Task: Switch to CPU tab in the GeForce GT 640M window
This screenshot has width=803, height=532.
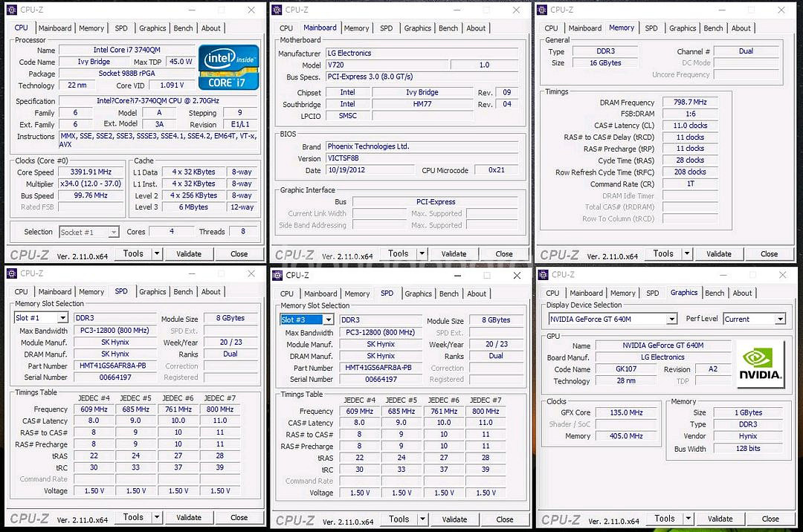Action: click(x=552, y=293)
